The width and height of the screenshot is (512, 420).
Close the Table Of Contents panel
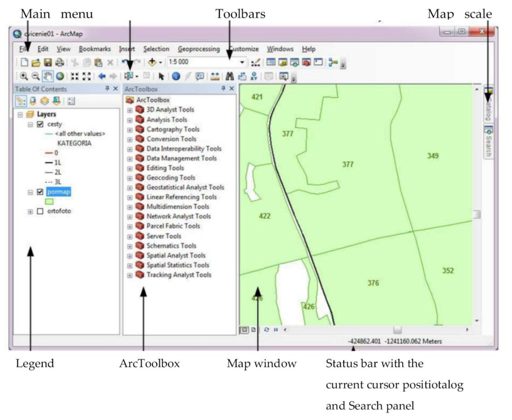click(x=116, y=89)
